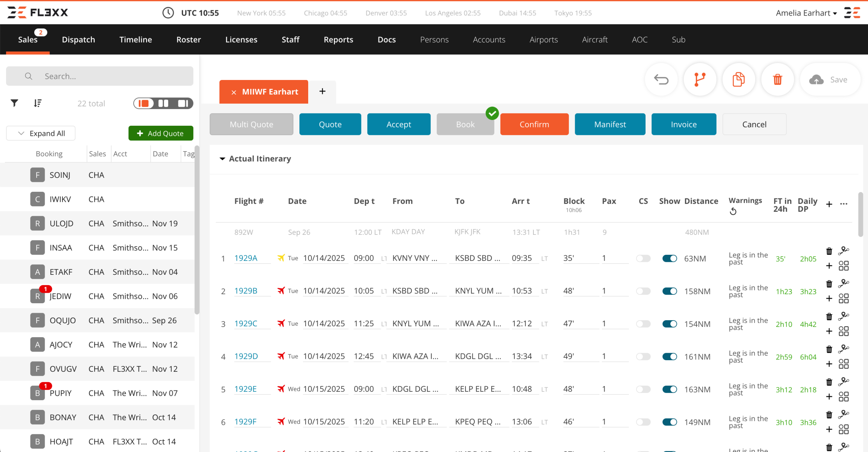
Task: Click the copy documents icon
Action: 738,80
